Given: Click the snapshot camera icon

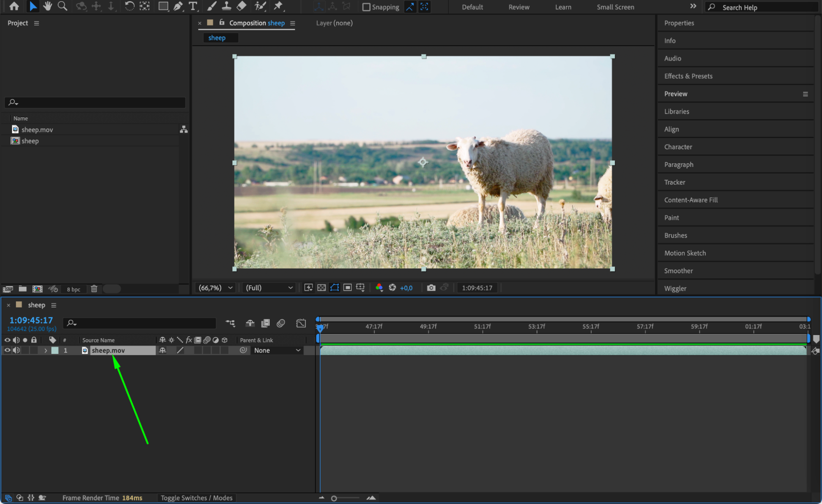Looking at the screenshot, I should pos(431,288).
